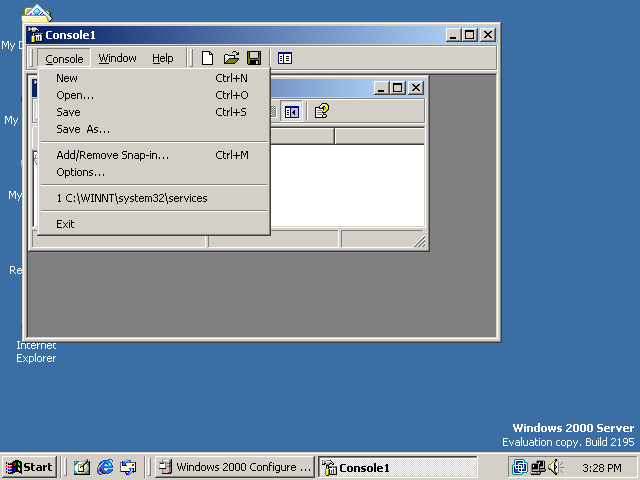Click the New Window toolbar icon
The height and width of the screenshot is (480, 640).
(284, 58)
